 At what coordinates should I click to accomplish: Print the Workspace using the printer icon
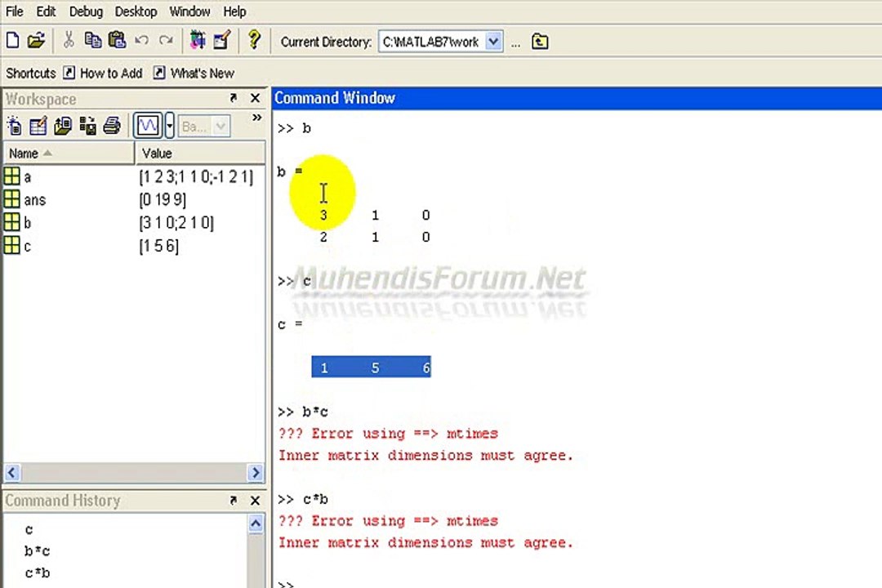pos(111,126)
